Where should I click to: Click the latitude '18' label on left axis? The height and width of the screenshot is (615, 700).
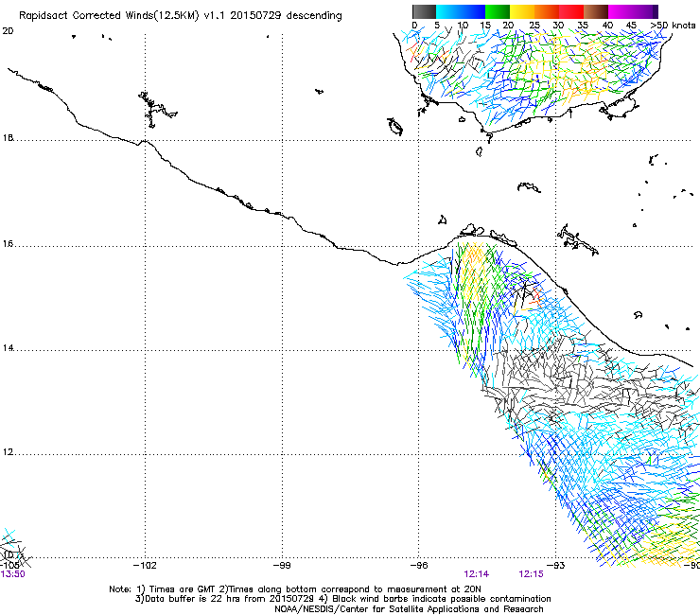click(x=8, y=137)
